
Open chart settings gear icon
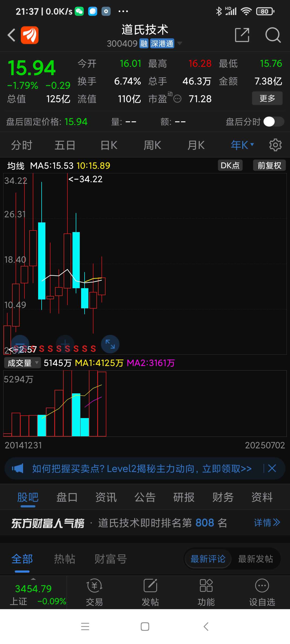(x=275, y=145)
